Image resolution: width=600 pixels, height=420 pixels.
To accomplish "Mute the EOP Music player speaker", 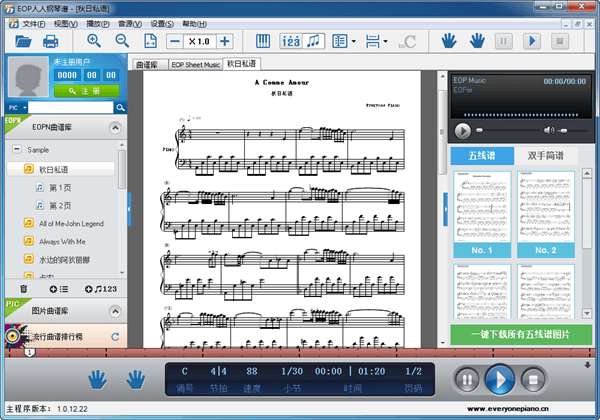I will coord(549,130).
